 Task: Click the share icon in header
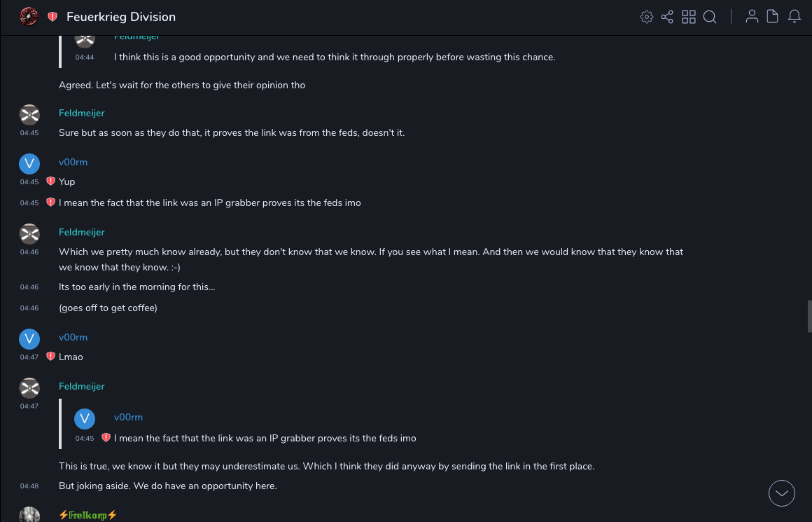pyautogui.click(x=667, y=17)
